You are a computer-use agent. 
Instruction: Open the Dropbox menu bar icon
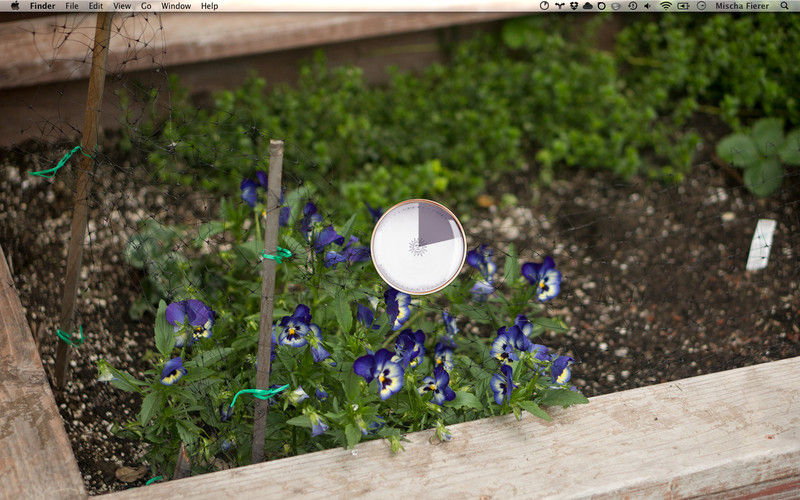click(x=573, y=6)
